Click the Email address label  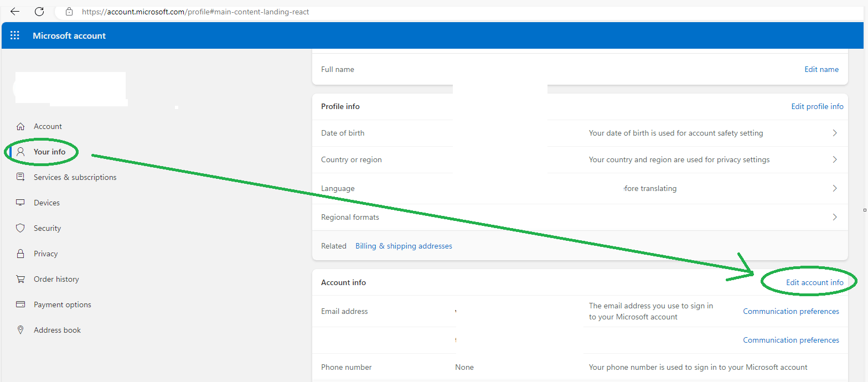(x=344, y=311)
